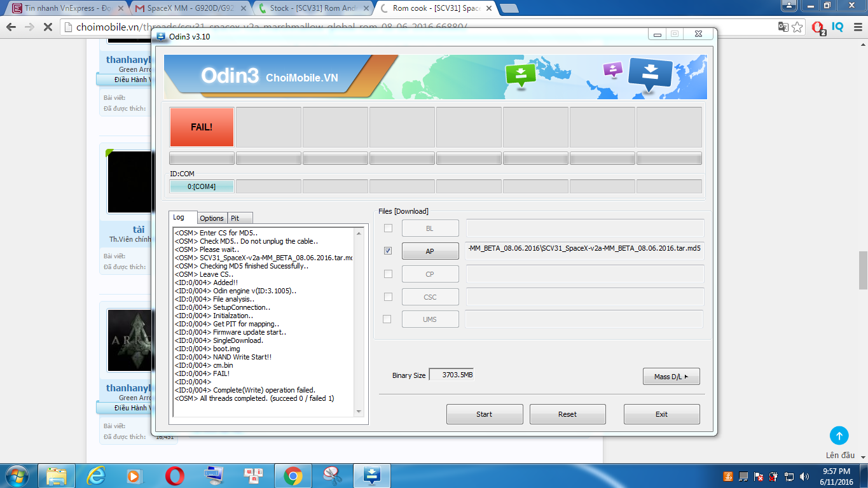Close the Rom cook - [SCV31] browser tab
This screenshot has width=868, height=488.
[x=488, y=9]
